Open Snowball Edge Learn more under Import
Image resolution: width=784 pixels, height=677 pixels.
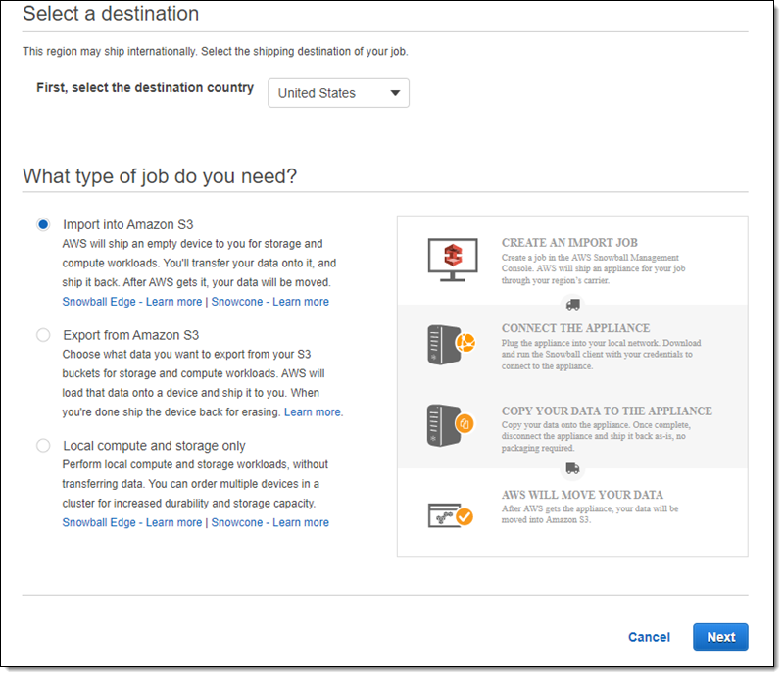132,302
